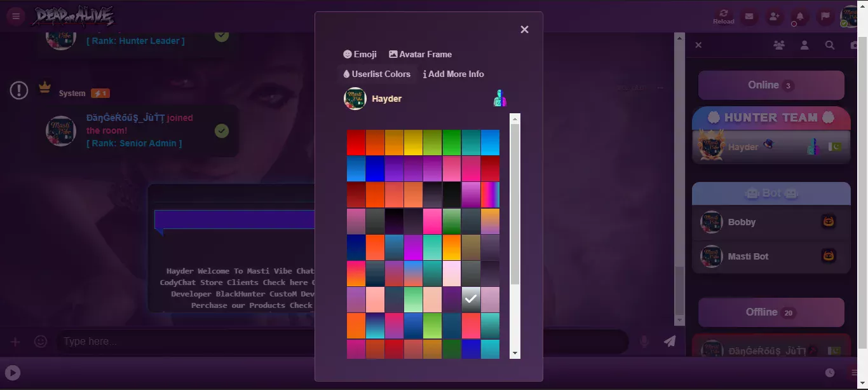
Task: Close the Userlist Colors dialog
Action: pos(524,29)
